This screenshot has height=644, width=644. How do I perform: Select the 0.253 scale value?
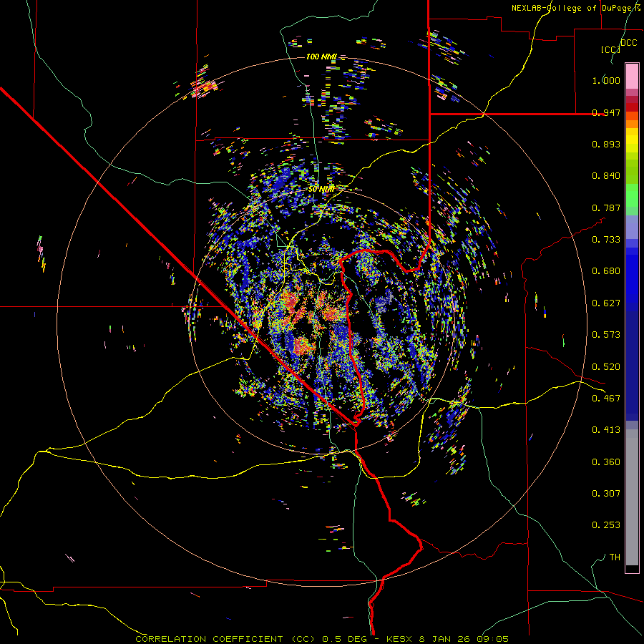click(x=606, y=525)
